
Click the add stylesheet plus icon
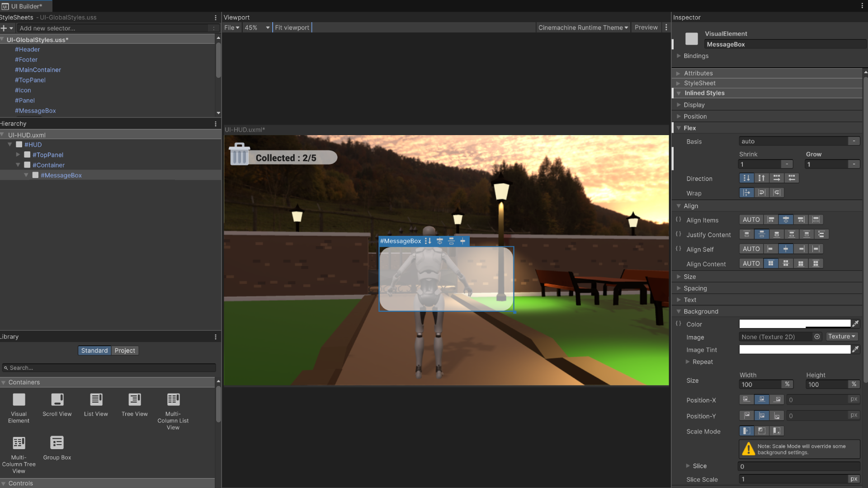tap(4, 28)
